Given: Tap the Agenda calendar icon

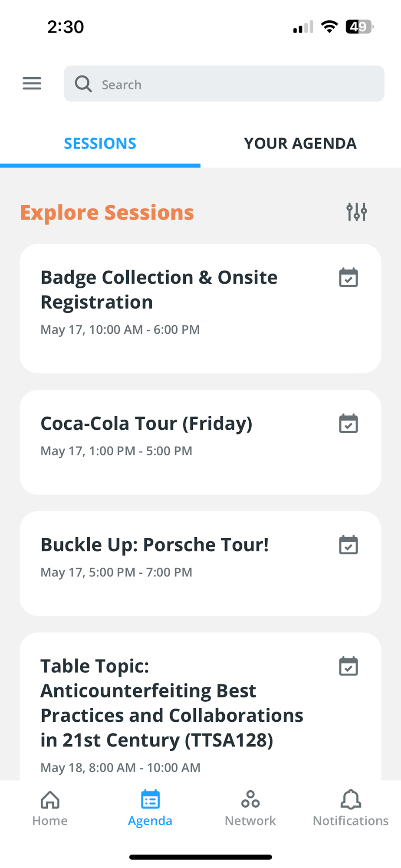Looking at the screenshot, I should point(150,799).
